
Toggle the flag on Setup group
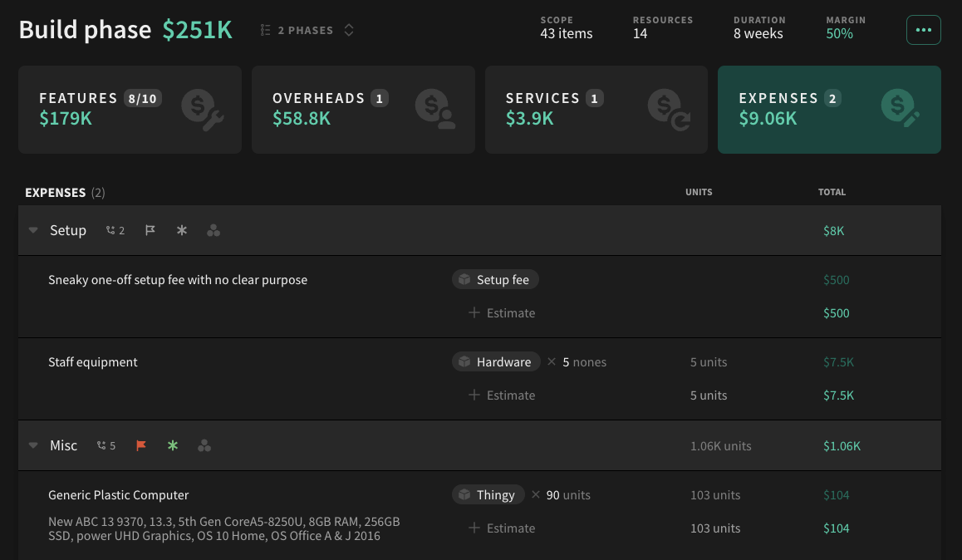[x=150, y=230]
